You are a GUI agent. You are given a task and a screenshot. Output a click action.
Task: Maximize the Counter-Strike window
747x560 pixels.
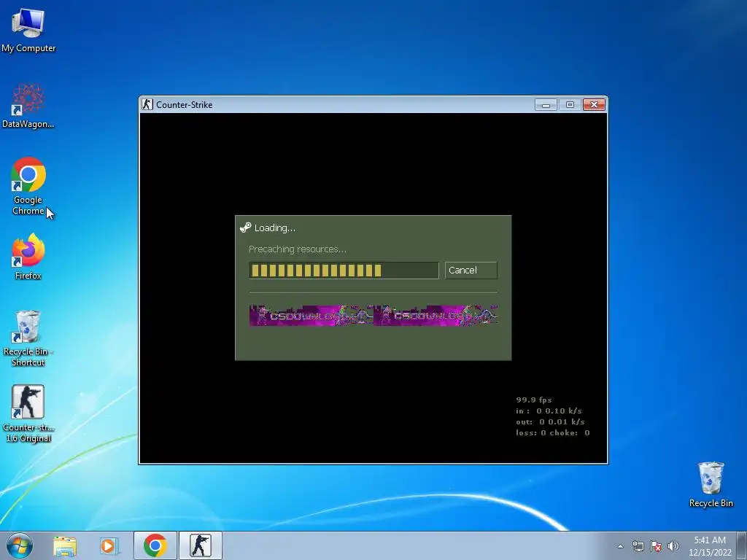pyautogui.click(x=570, y=105)
